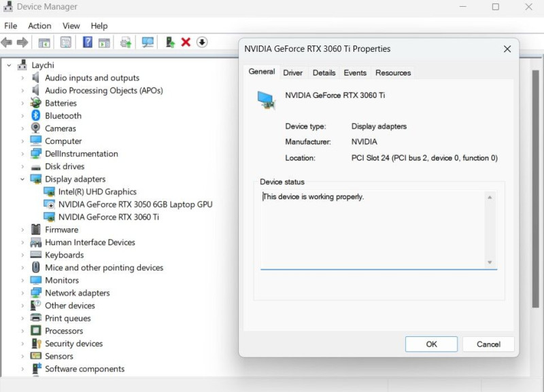The height and width of the screenshot is (392, 544).
Task: Click the Device status scroll up arrow
Action: click(490, 198)
